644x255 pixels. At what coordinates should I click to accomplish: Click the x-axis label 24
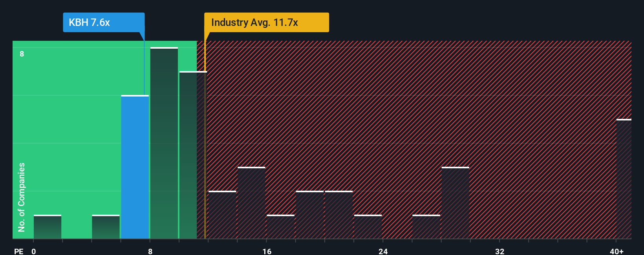tap(383, 251)
